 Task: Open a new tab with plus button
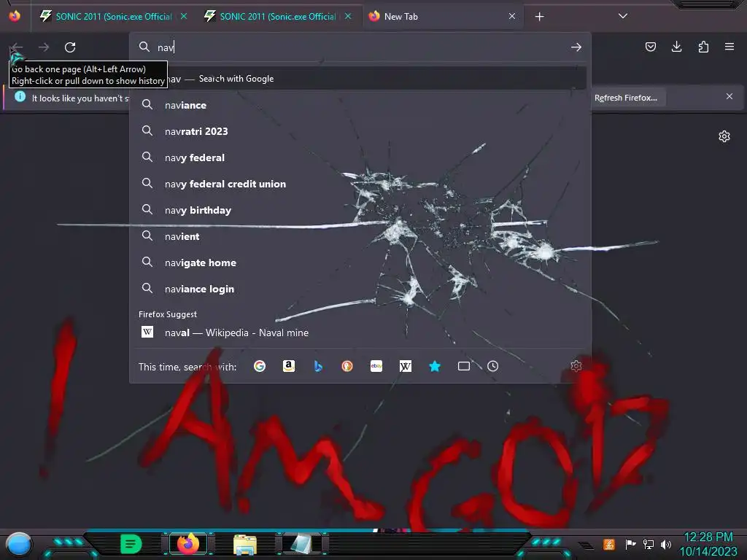click(x=539, y=17)
